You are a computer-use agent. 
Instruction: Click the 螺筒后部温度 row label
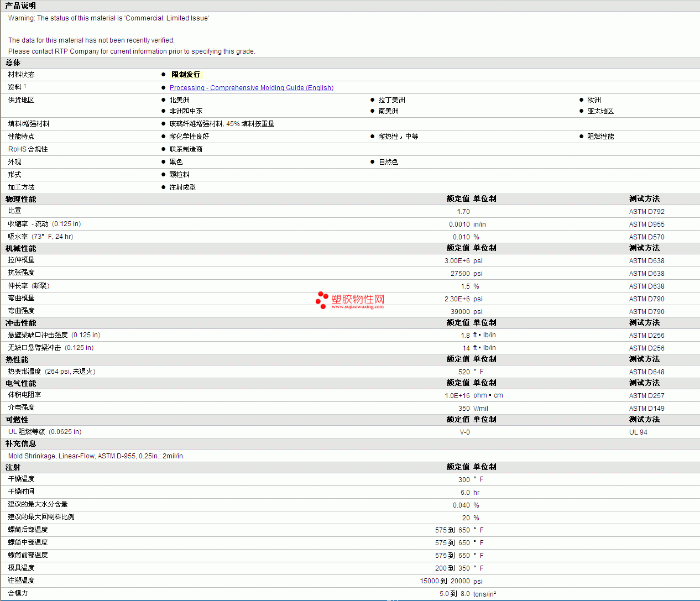pyautogui.click(x=28, y=530)
